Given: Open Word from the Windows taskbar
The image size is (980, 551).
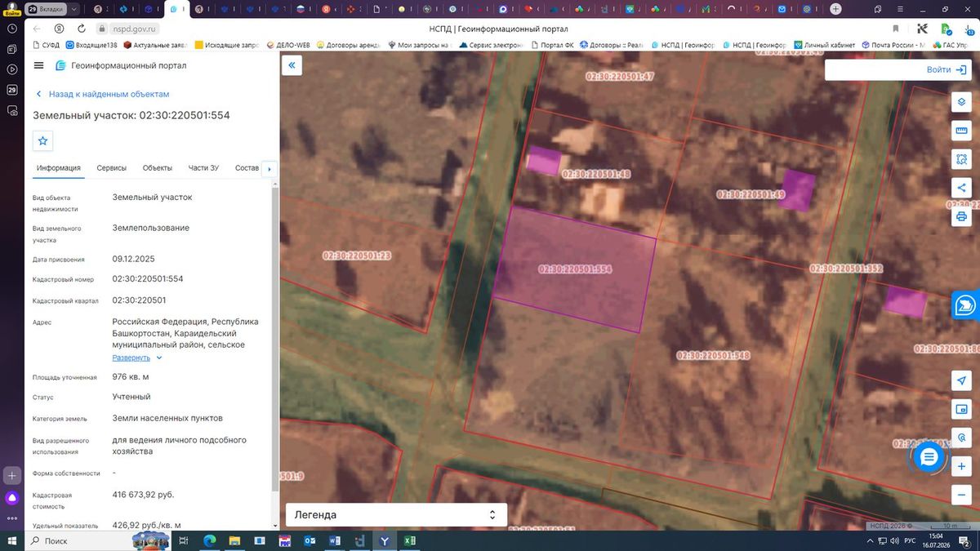Looking at the screenshot, I should coord(335,540).
